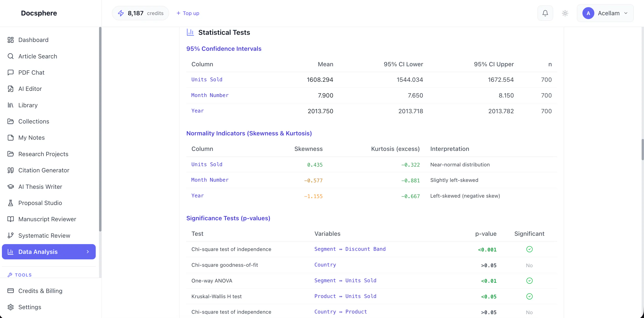Open AI Thesis Writer link
This screenshot has width=644, height=318.
point(49,186)
